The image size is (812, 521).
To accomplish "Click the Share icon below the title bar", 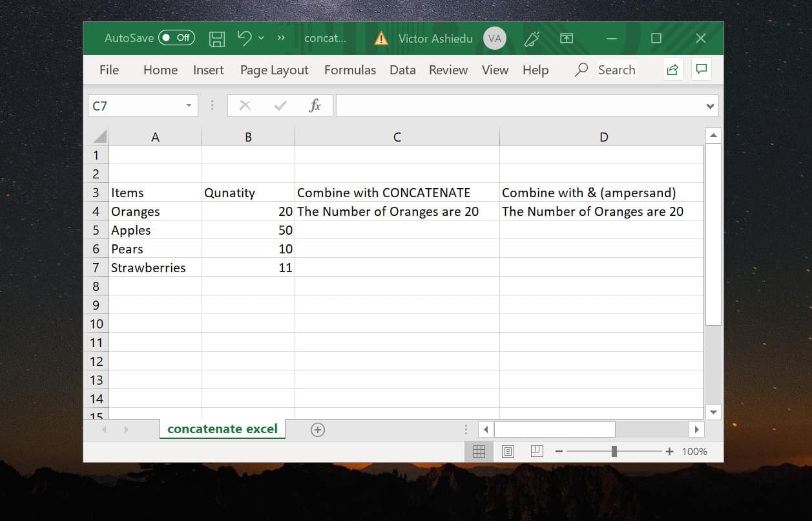I will click(672, 69).
